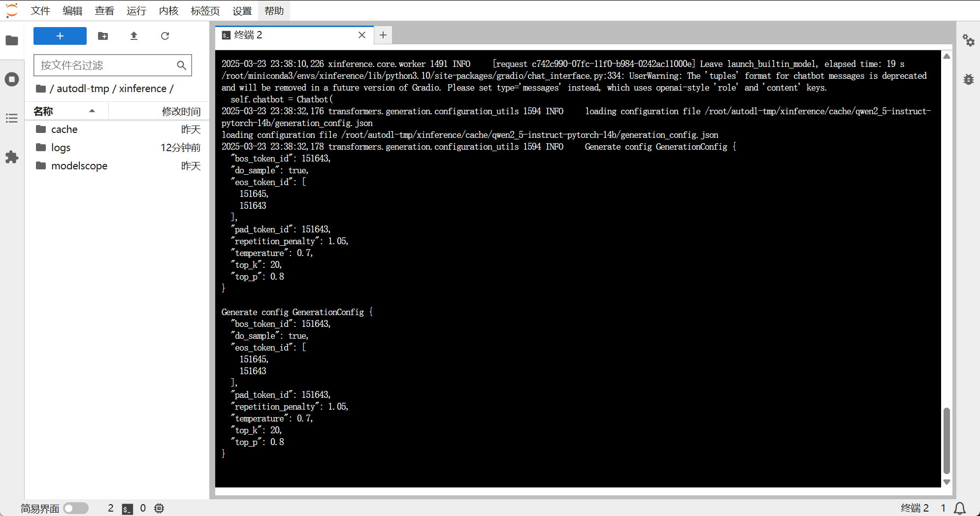Navigate to autodl-tmp in the breadcrumb
This screenshot has height=516, width=980.
pyautogui.click(x=83, y=89)
